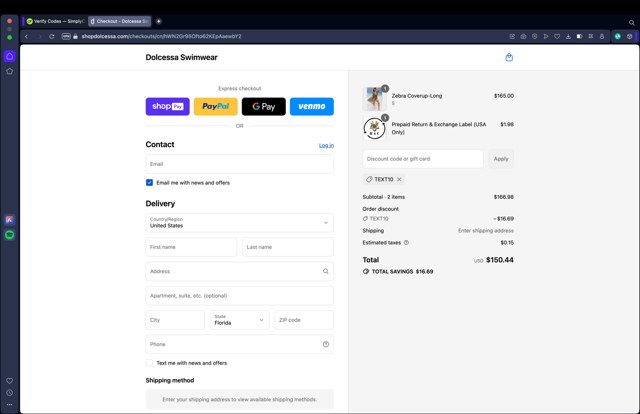Open history clock icon in sidebar
Image resolution: width=640 pixels, height=414 pixels.
coord(10,393)
